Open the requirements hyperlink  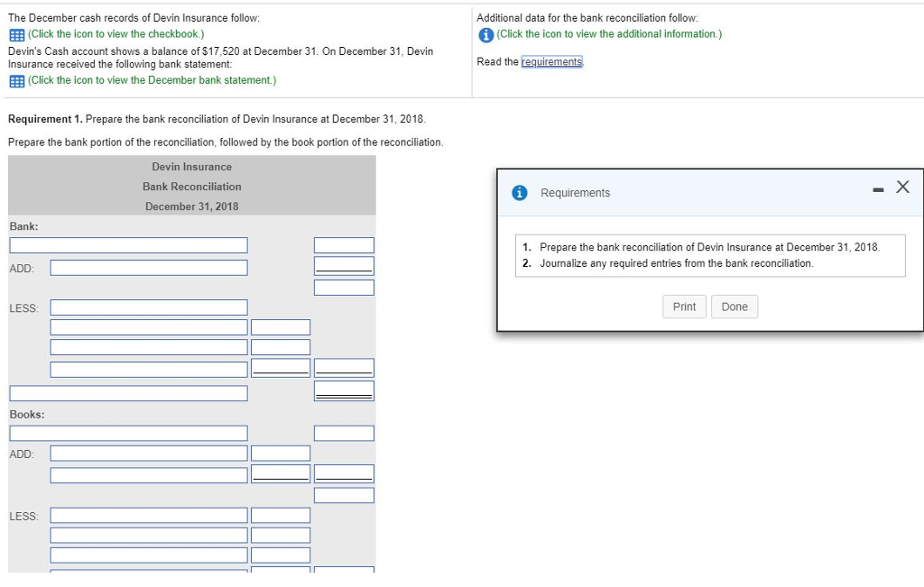point(553,60)
